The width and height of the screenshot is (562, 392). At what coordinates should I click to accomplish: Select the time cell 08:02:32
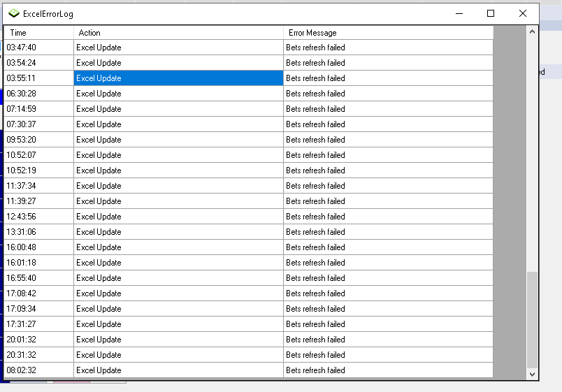click(x=38, y=370)
